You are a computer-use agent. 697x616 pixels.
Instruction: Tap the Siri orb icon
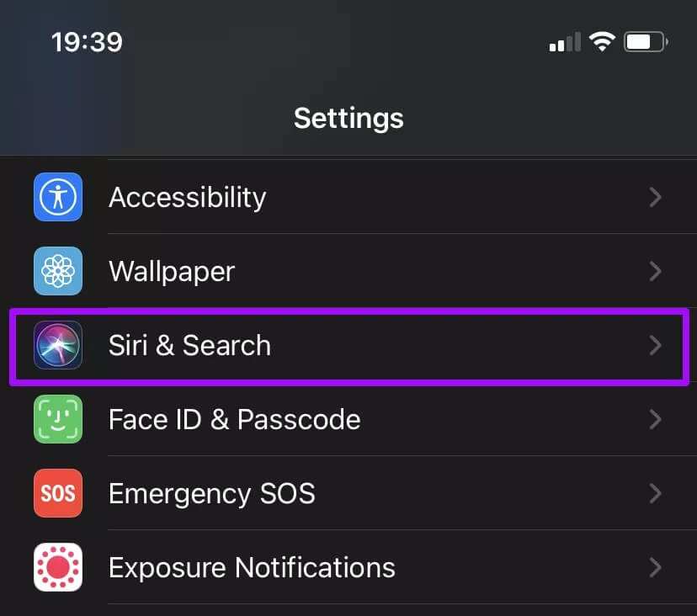coord(58,345)
